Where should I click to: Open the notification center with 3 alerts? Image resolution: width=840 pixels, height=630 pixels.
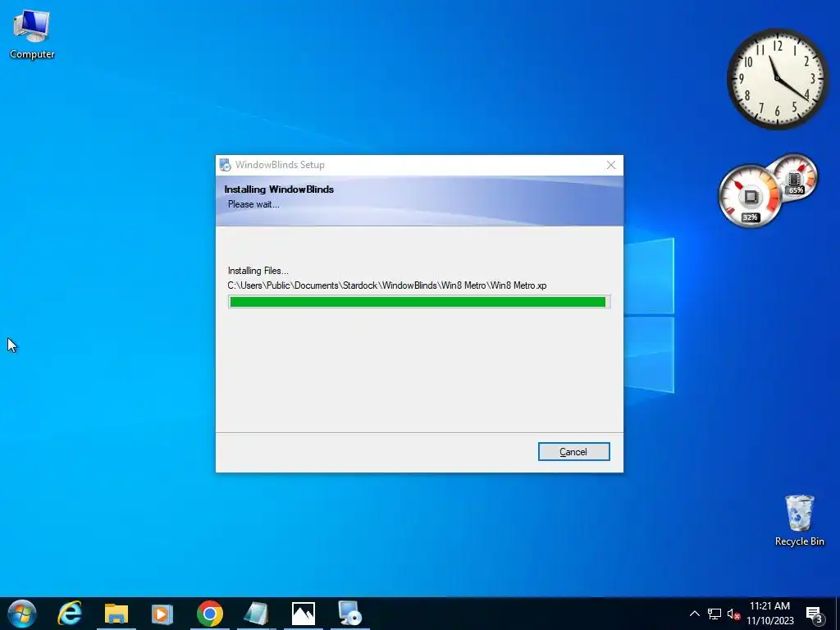pos(815,614)
